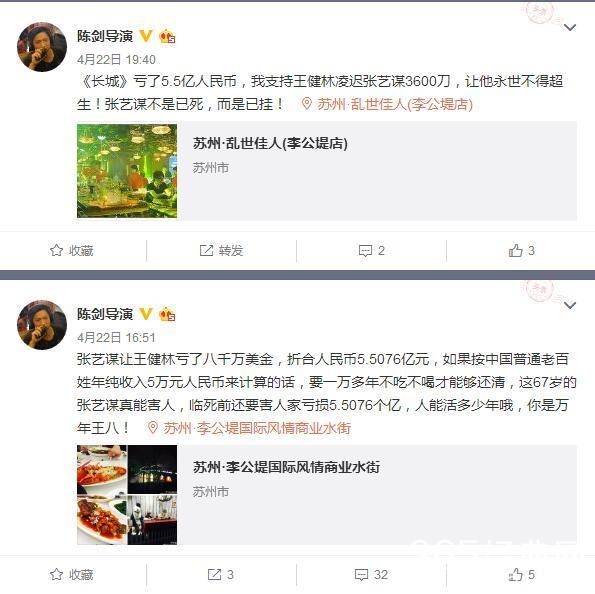Open the 苏州·李公堤国际风情商业水街 location link
The height and width of the screenshot is (594, 595).
click(x=250, y=428)
